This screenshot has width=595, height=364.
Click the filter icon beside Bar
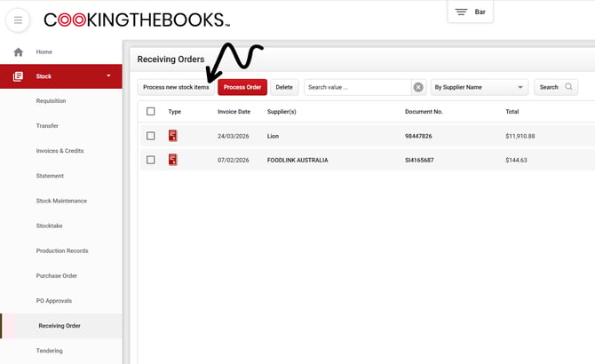(x=461, y=12)
